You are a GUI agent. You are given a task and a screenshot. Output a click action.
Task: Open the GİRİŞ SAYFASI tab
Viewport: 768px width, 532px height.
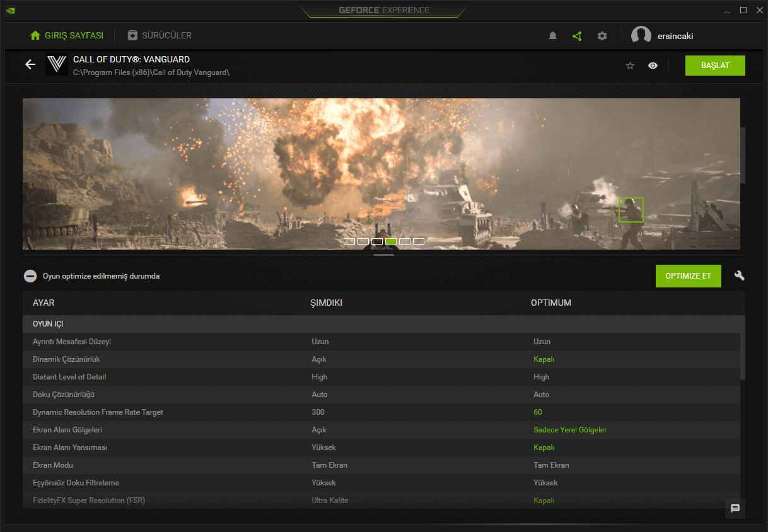coord(67,35)
